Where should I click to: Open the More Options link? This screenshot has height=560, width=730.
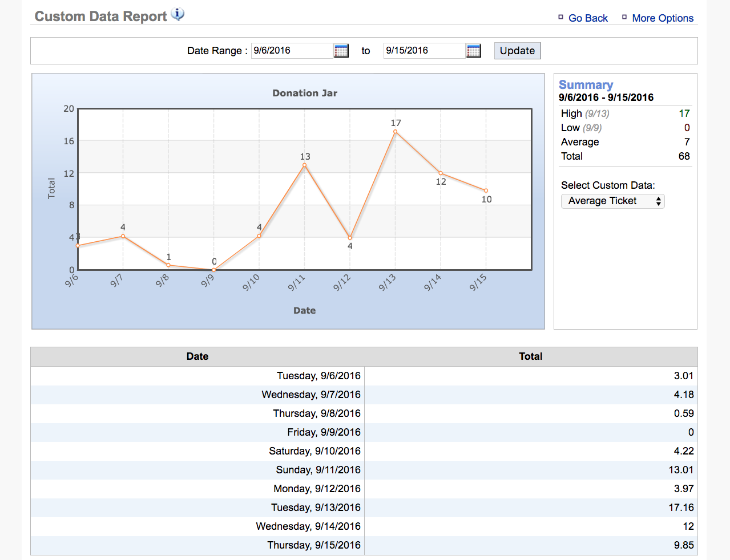coord(663,18)
